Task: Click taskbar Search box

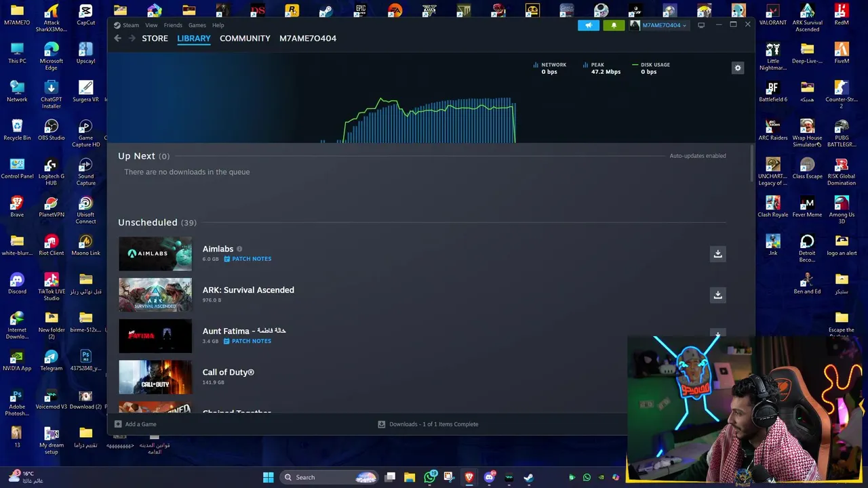Action: click(329, 477)
